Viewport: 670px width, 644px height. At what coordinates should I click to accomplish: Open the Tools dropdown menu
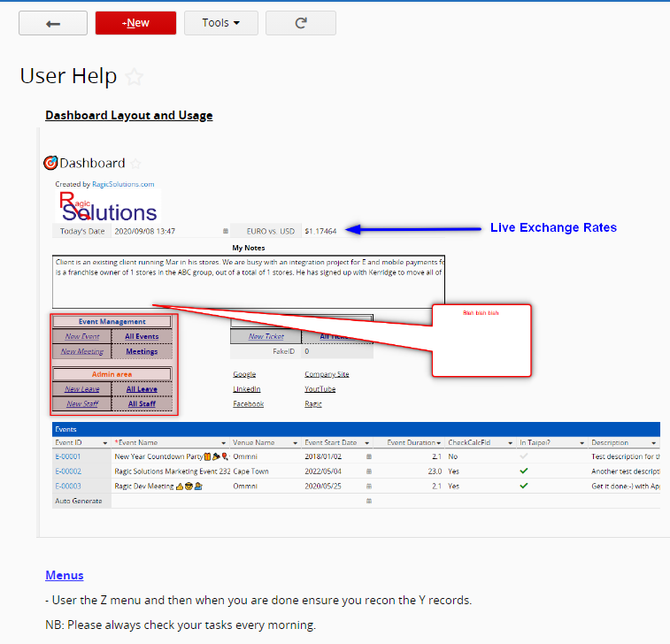click(x=220, y=23)
